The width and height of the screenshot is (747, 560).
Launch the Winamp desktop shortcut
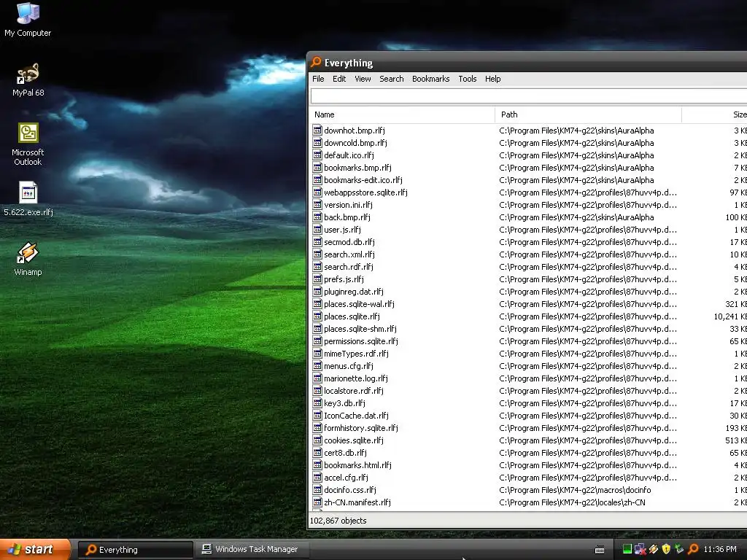[x=28, y=259]
